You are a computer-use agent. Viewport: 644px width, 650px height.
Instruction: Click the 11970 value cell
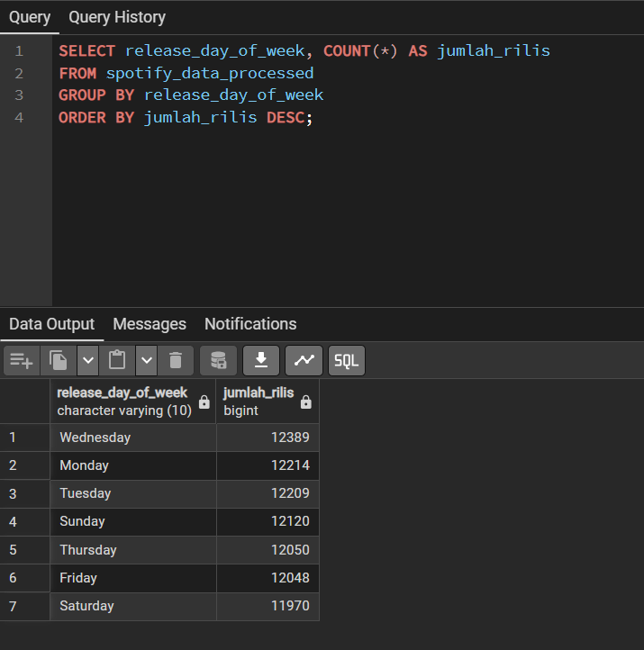point(268,606)
